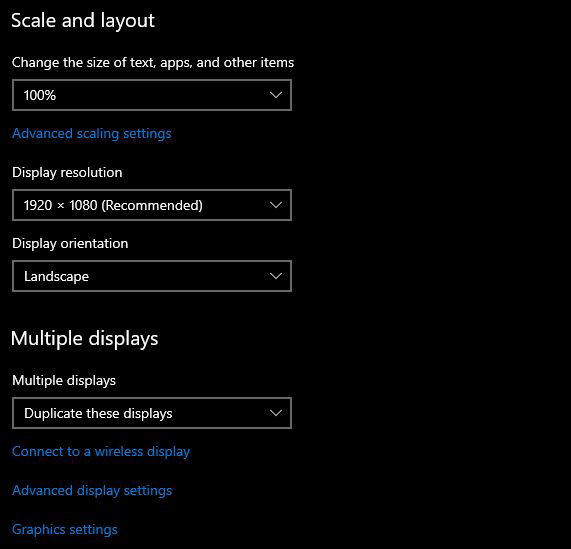Screen dimensions: 571x549
Task: Click the chevron arrow beside 1920 × 1080 (Recommended)
Action: point(276,205)
